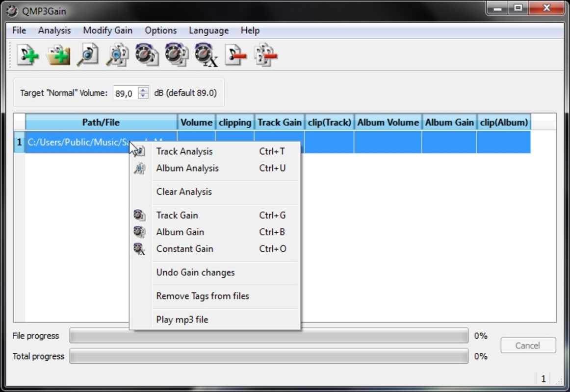The image size is (570, 392).
Task: Select Undo Gain changes
Action: click(215, 272)
